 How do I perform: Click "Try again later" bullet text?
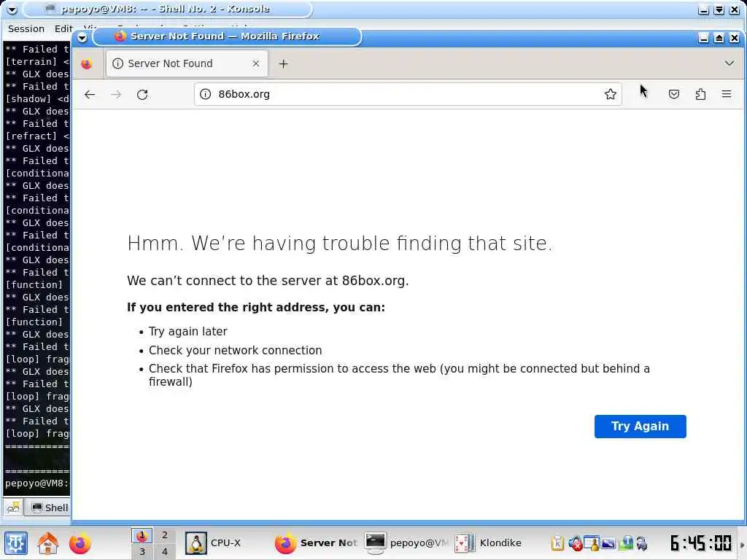(x=188, y=332)
